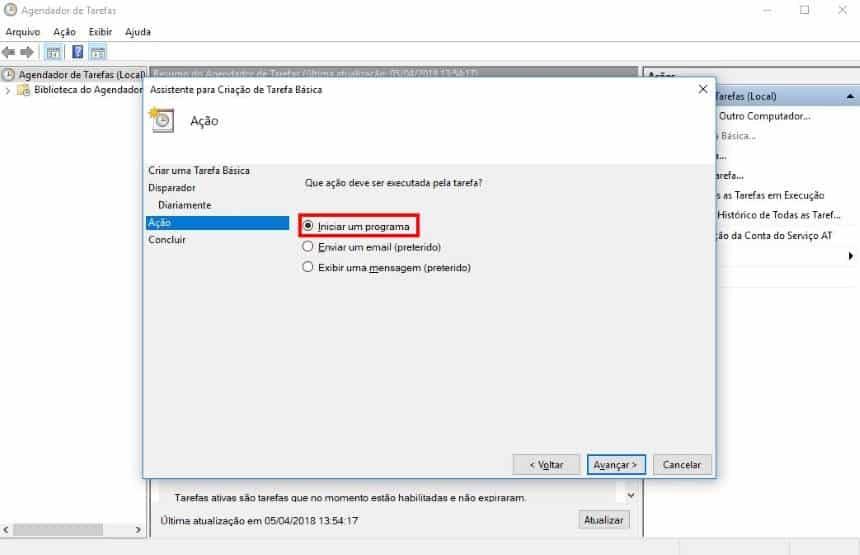This screenshot has height=555, width=860.
Task: Toggle the show/hide console tree icon
Action: 53,53
